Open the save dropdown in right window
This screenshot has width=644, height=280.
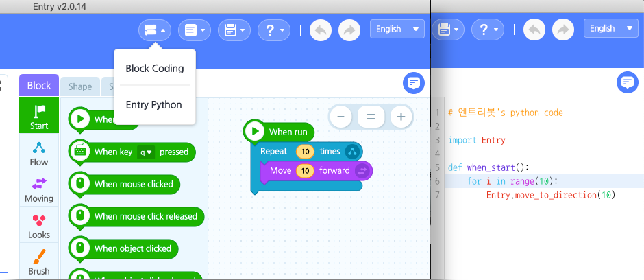tap(448, 30)
